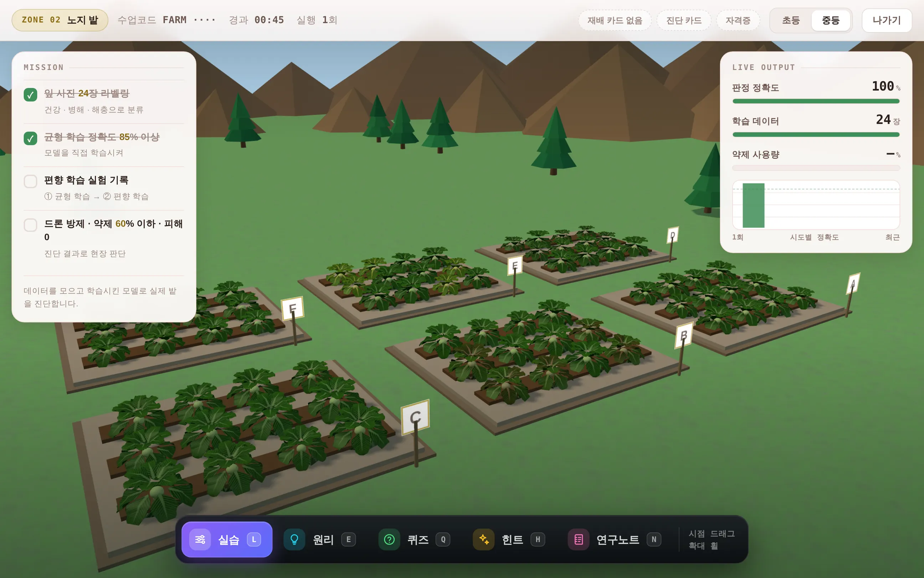Click the 재배 카드 없음 chip
The height and width of the screenshot is (578, 924).
click(615, 20)
